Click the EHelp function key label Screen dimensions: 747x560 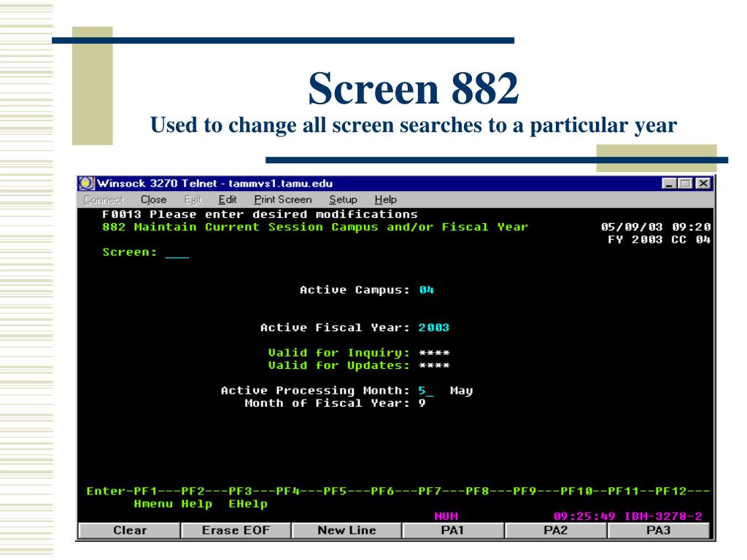(248, 504)
